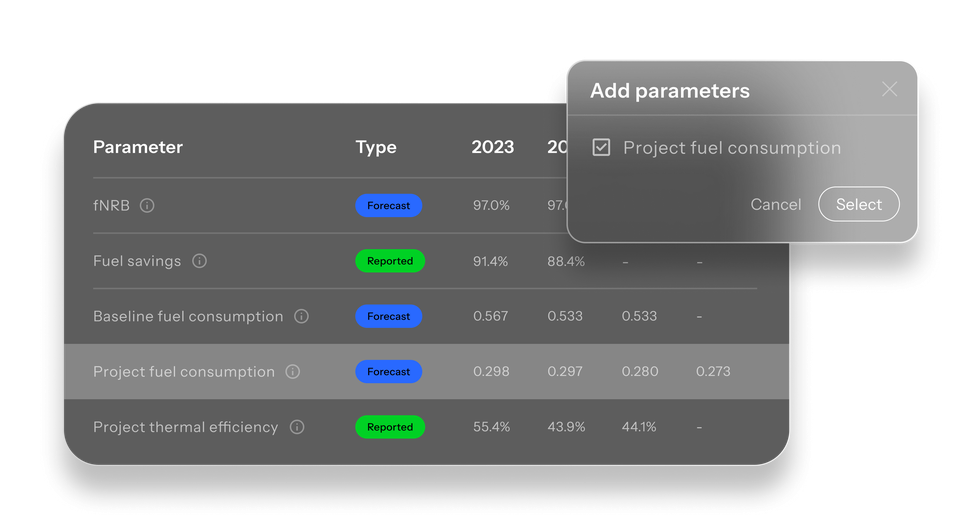Screen dimensions: 980x526
Task: Click the Reported badge for Fuel savings
Action: point(390,261)
